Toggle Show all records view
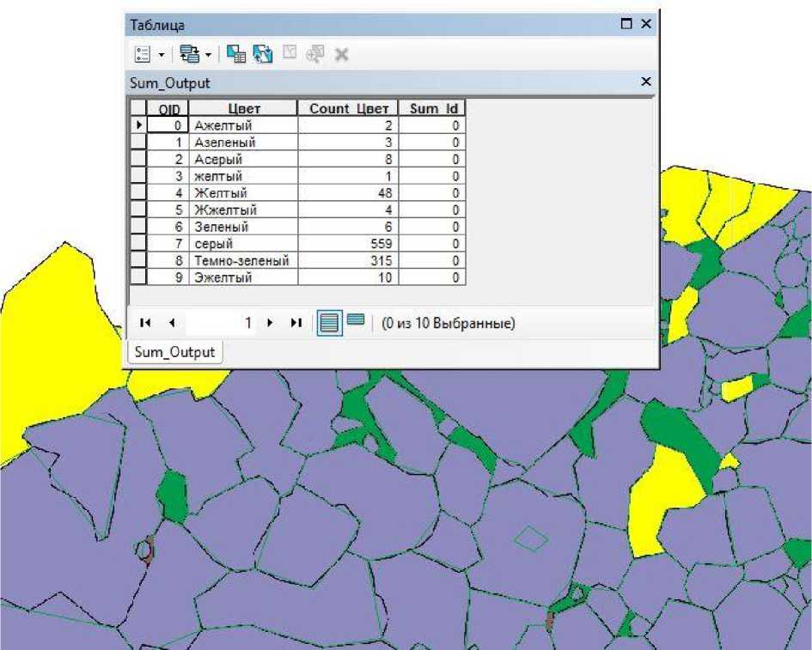The height and width of the screenshot is (650, 812). [x=328, y=323]
